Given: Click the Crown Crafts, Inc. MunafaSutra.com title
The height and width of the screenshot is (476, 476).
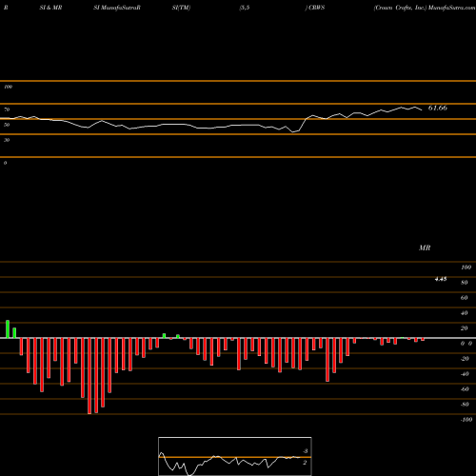Looking at the screenshot, I should tap(425, 8).
